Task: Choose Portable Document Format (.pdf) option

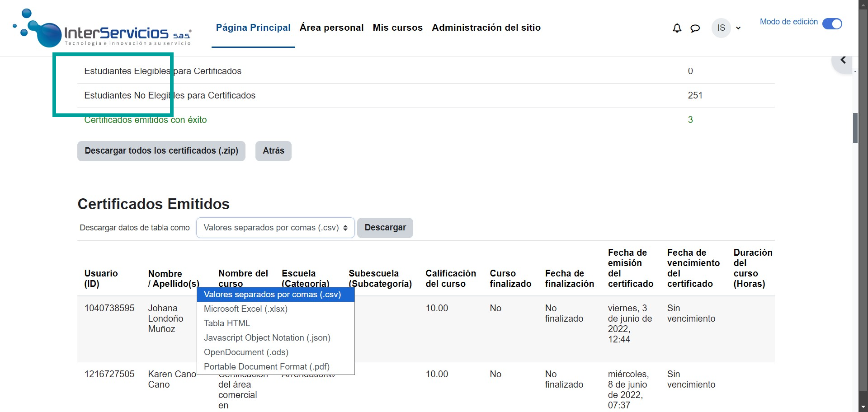Action: (266, 367)
